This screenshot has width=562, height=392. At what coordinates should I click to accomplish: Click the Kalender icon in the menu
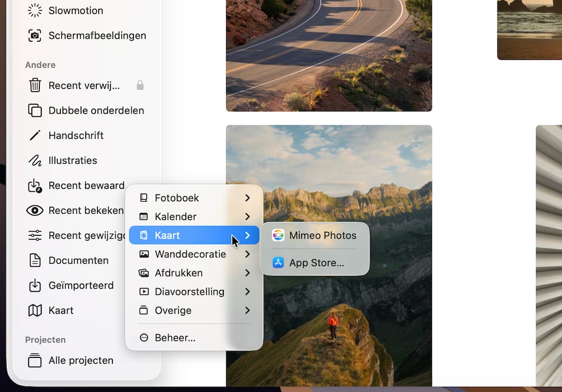(144, 217)
